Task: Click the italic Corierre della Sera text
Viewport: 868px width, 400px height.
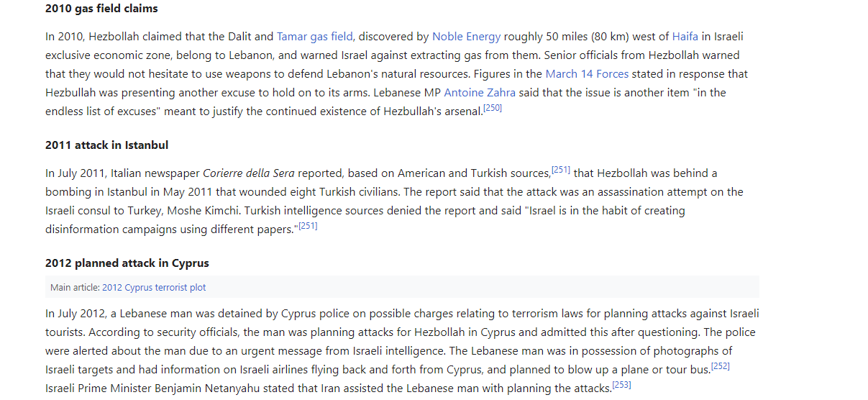Action: click(249, 173)
